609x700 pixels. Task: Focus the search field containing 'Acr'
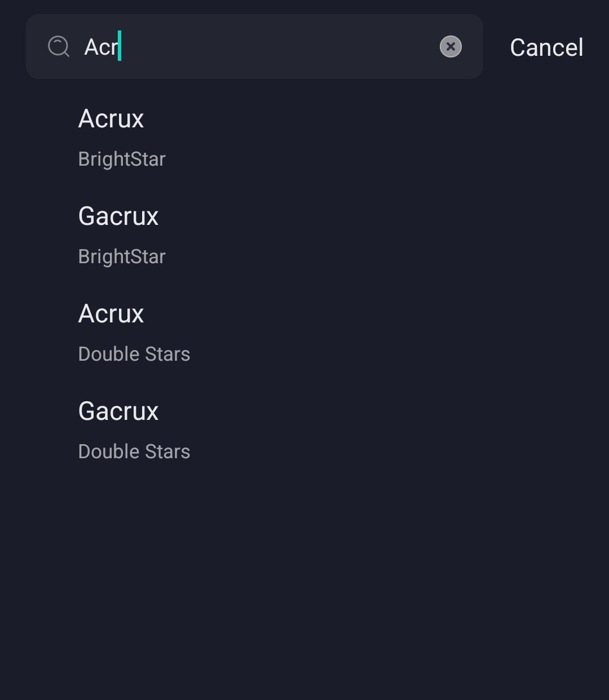(x=254, y=47)
